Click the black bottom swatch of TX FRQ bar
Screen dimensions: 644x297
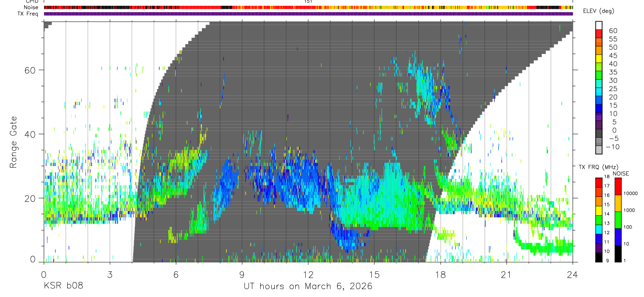point(598,257)
